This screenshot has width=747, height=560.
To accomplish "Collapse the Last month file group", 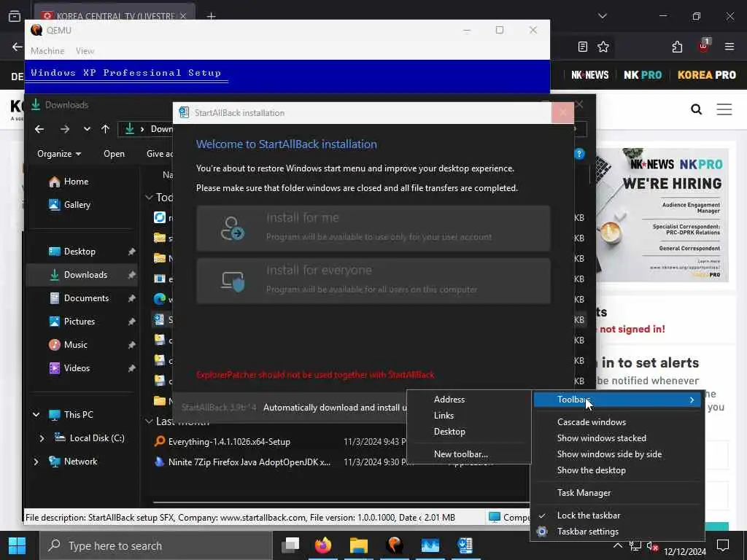I will coord(149,421).
